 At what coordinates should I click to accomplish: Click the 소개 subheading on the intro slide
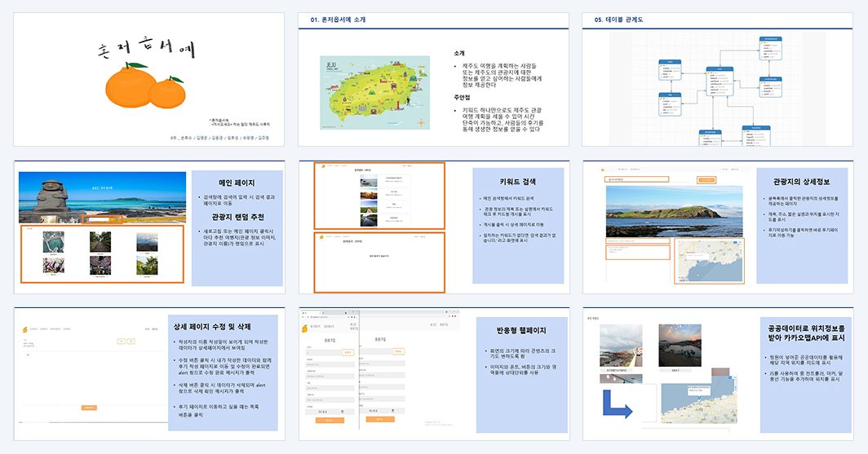pos(459,53)
